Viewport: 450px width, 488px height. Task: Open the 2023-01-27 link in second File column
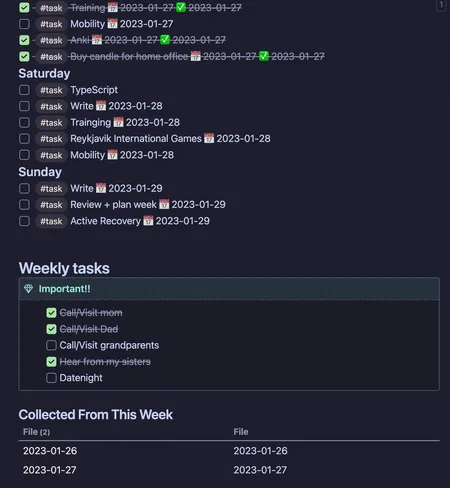point(260,470)
